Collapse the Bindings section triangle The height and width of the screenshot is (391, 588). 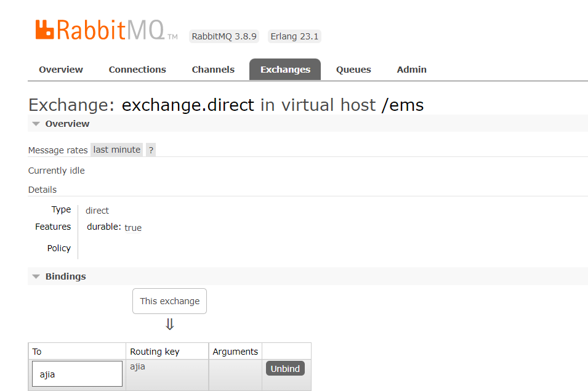[x=36, y=276]
